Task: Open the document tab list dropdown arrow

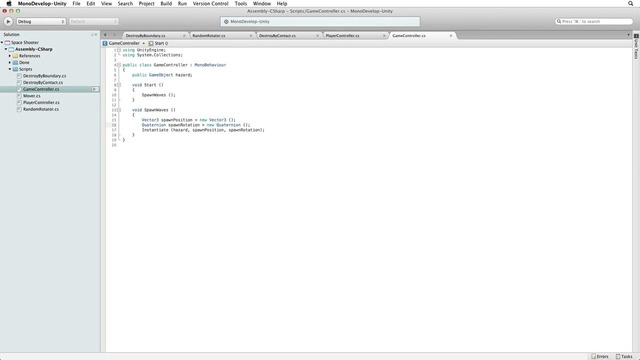Action: pos(628,35)
